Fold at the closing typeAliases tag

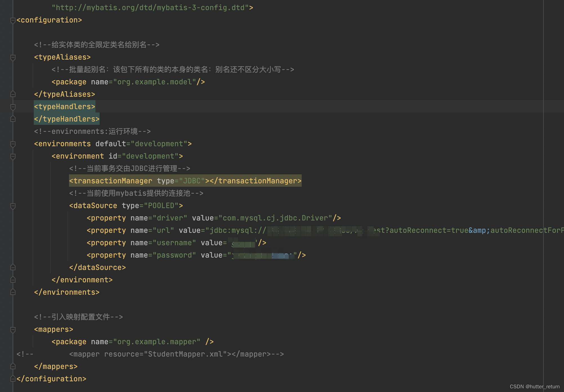[x=13, y=94]
